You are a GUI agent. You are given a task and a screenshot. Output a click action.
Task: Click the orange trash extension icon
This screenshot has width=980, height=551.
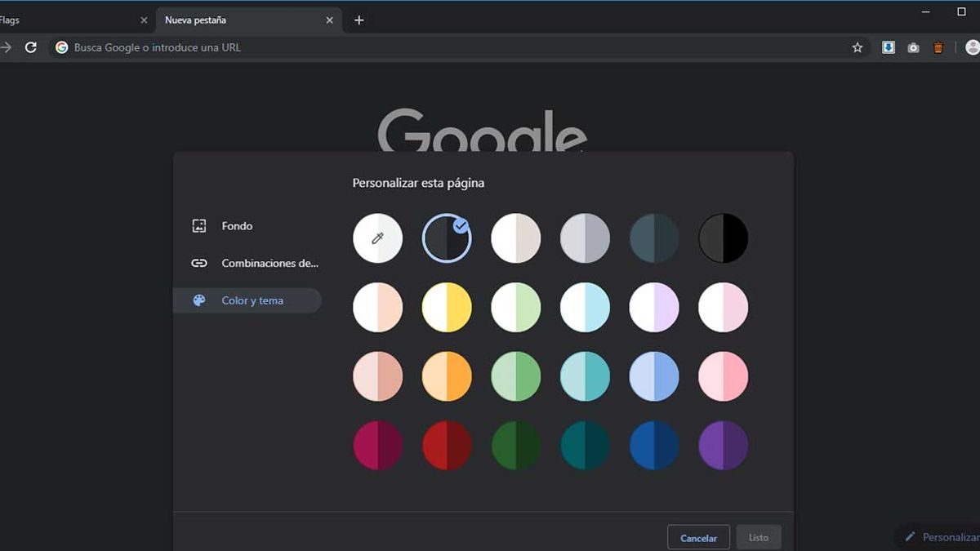click(938, 47)
